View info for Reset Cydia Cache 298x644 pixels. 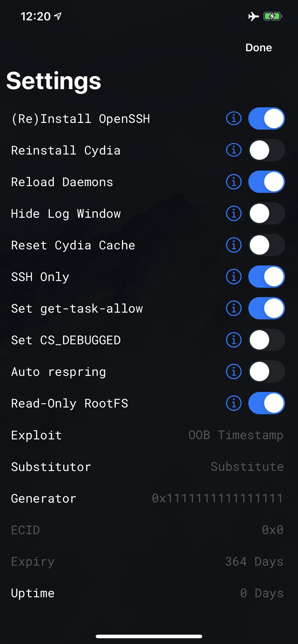click(234, 245)
